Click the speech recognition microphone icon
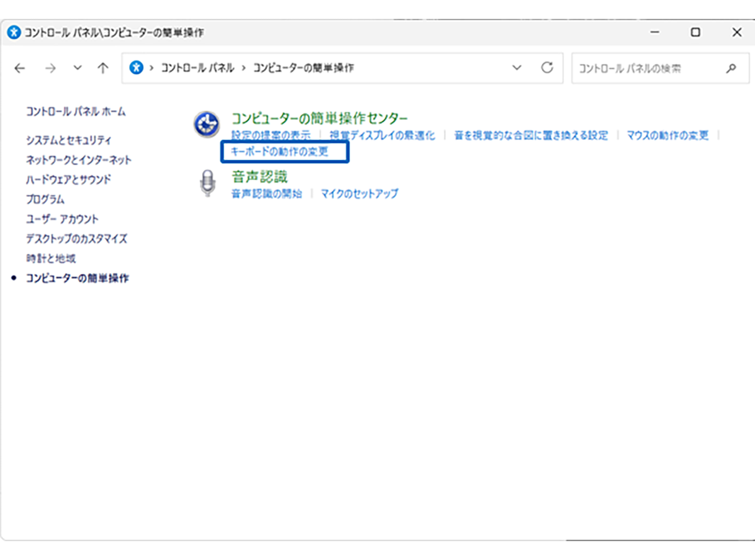 click(206, 184)
